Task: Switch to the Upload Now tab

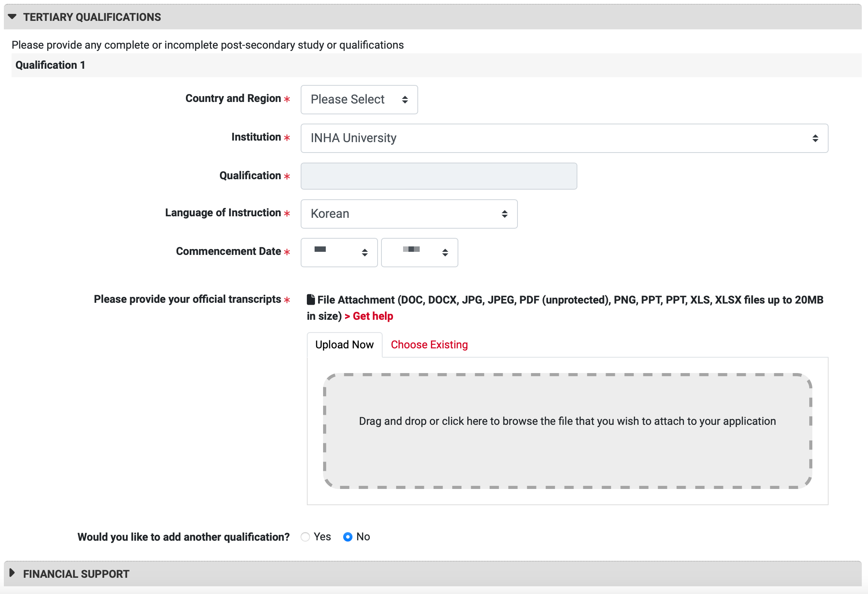Action: 344,345
